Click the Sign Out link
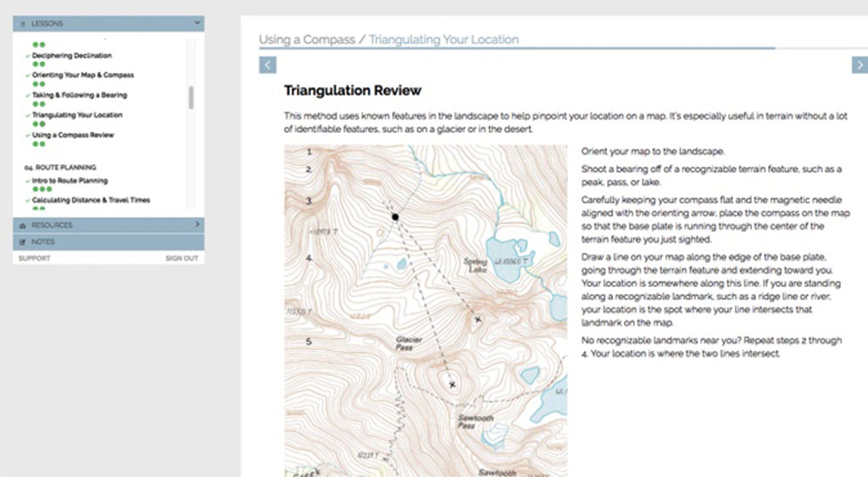The height and width of the screenshot is (477, 868). [x=181, y=258]
